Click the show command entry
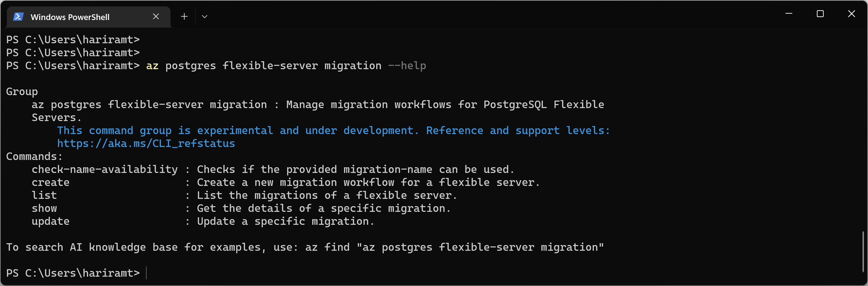The height and width of the screenshot is (286, 868). [44, 208]
